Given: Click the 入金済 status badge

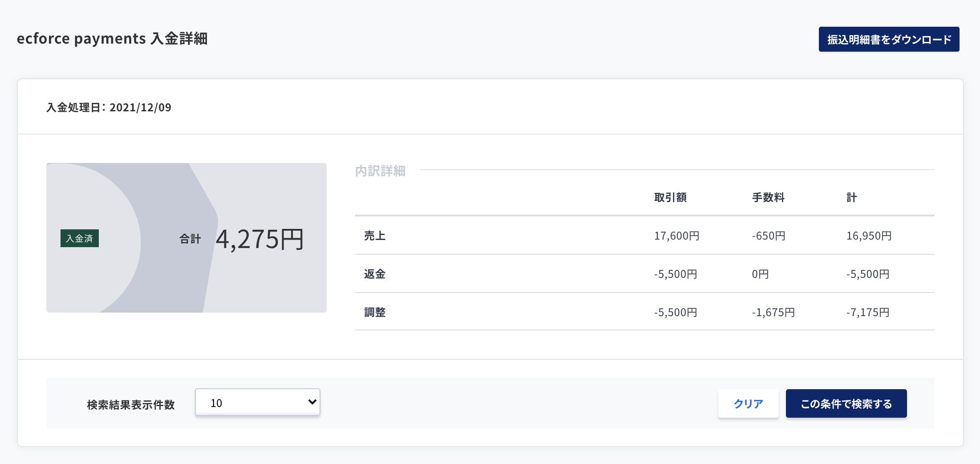Looking at the screenshot, I should [x=80, y=238].
